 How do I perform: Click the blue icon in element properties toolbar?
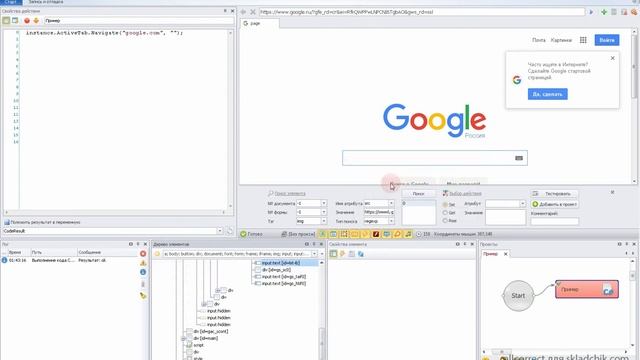(x=361, y=254)
